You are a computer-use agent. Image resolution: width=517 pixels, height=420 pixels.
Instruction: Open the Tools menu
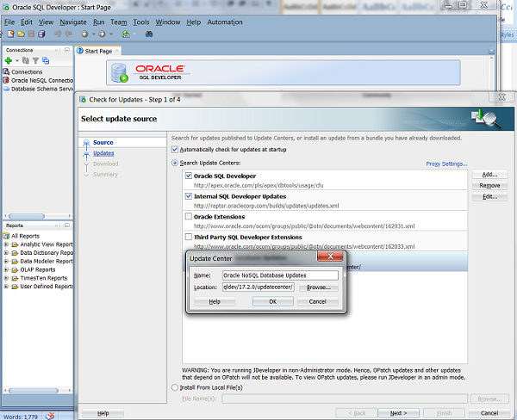(x=141, y=22)
